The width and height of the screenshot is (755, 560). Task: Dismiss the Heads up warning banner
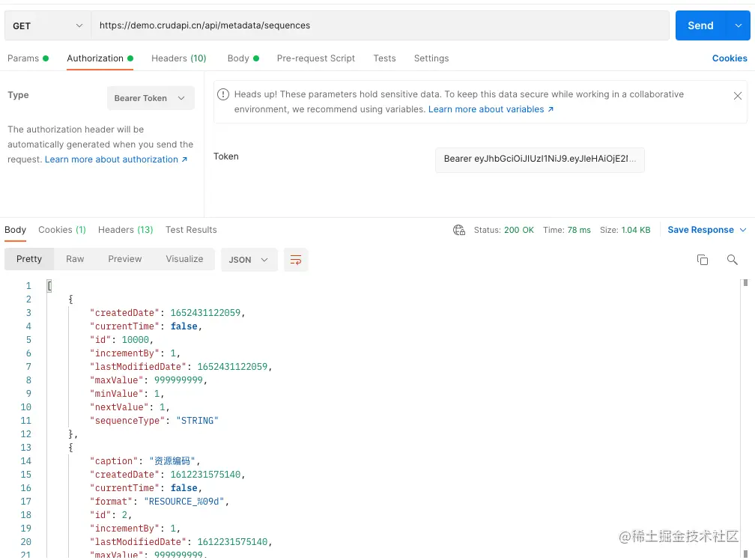(x=737, y=96)
